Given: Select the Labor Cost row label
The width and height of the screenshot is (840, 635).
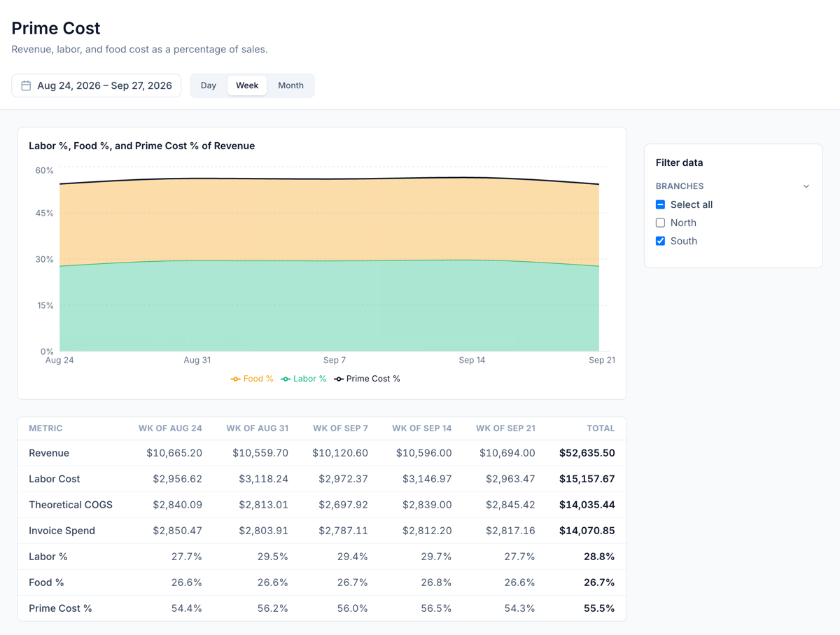Looking at the screenshot, I should coord(54,479).
